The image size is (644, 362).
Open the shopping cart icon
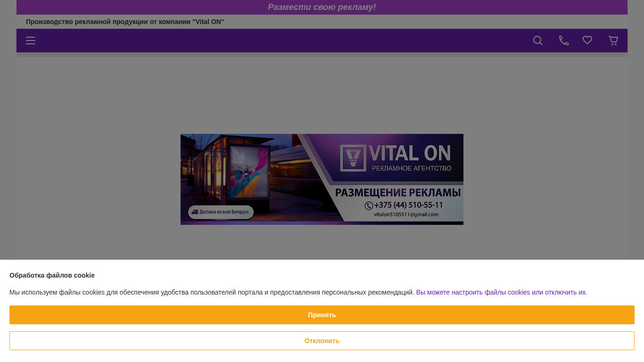click(x=613, y=41)
